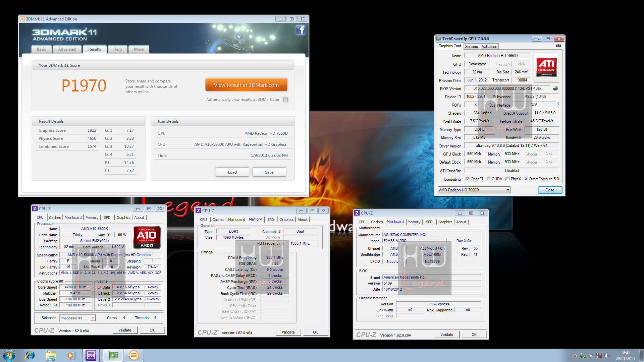Image resolution: width=644 pixels, height=362 pixels.
Task: Open the More tab in 3DMark
Action: pos(139,49)
